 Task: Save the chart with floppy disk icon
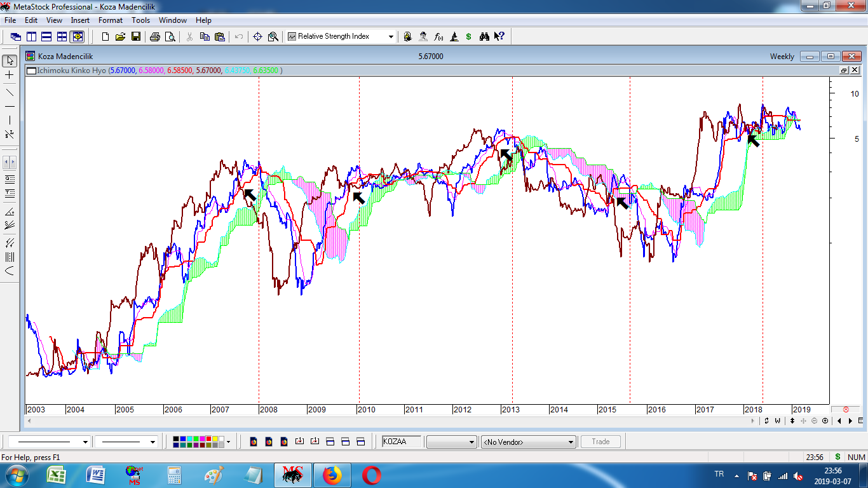tap(135, 37)
